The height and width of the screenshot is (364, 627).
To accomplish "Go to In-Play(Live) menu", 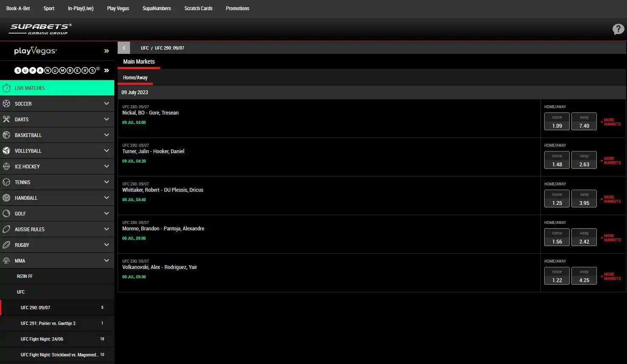I will click(x=81, y=8).
